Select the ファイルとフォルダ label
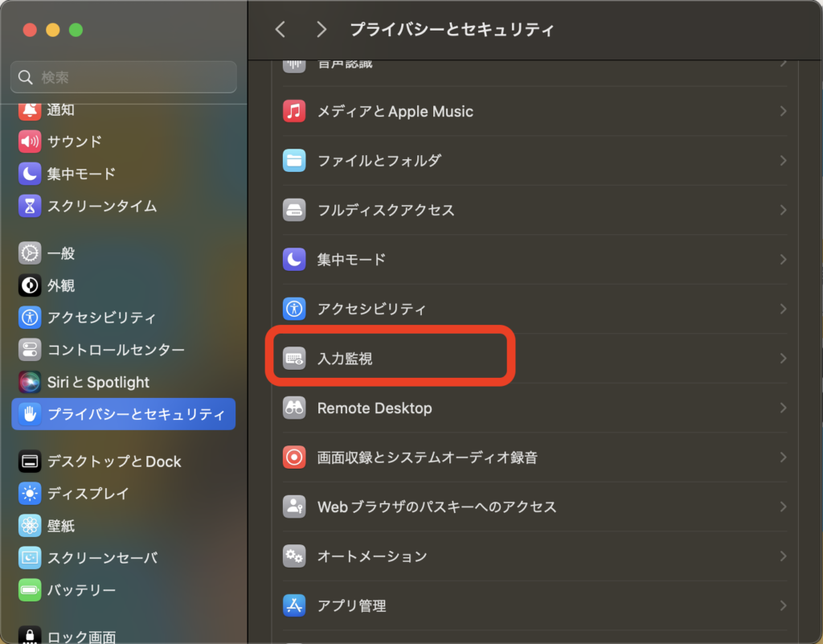823x644 pixels. [379, 161]
